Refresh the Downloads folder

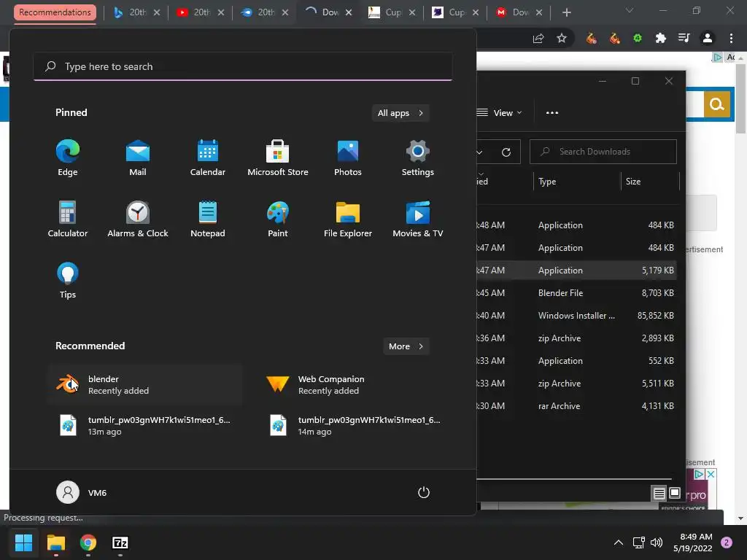point(506,152)
